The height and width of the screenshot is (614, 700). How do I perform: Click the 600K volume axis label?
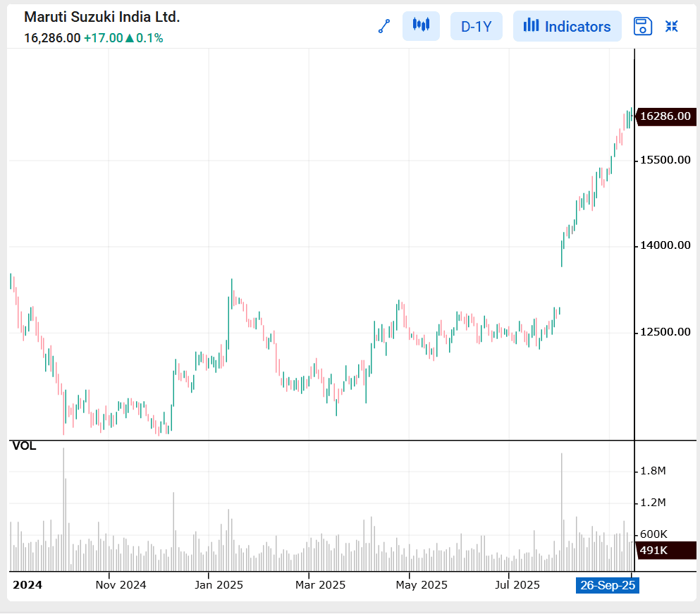(653, 534)
